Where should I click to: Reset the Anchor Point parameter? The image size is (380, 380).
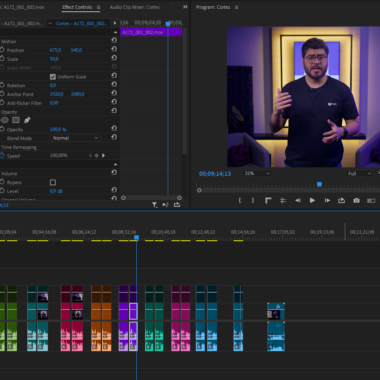pyautogui.click(x=114, y=93)
